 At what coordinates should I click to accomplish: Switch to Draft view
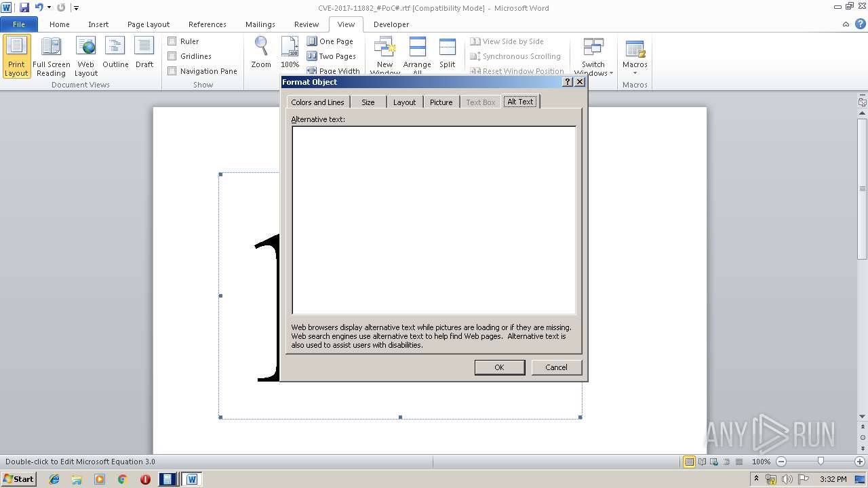144,53
